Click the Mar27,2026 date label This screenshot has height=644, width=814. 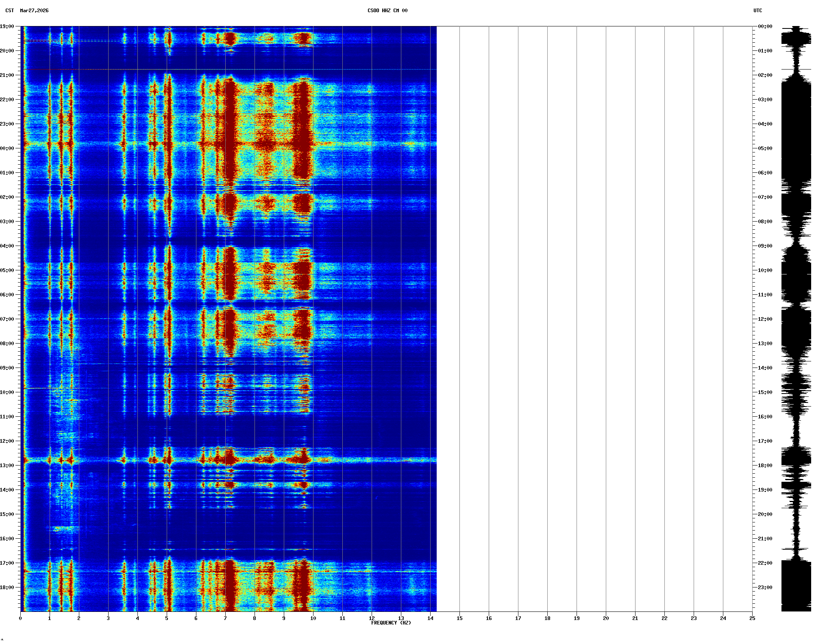click(x=34, y=11)
